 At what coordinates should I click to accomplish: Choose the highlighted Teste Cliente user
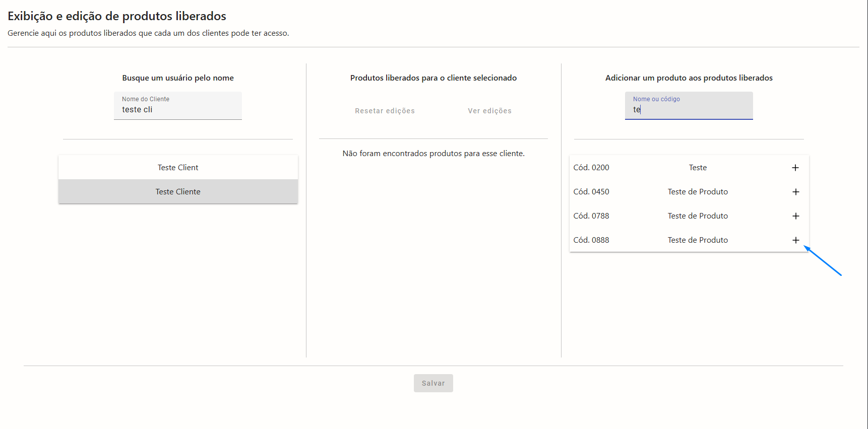178,192
